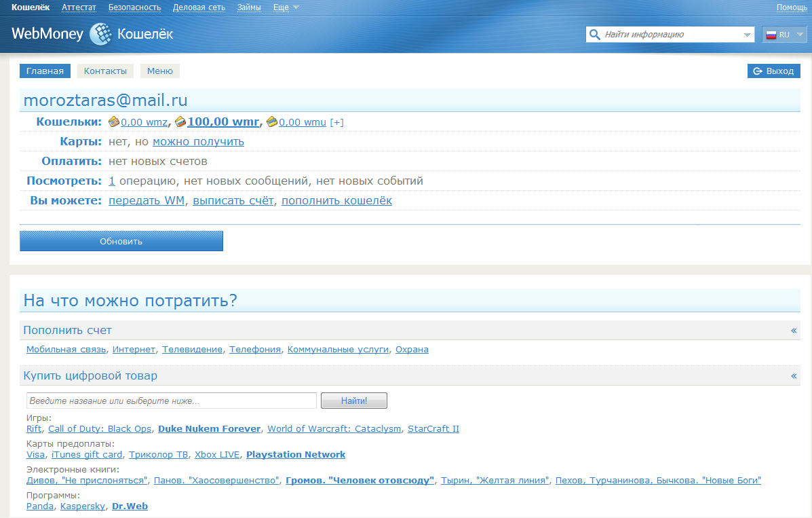Viewport: 812px width, 518px height.
Task: Open the Коммунальные услуги link
Action: [x=338, y=350]
